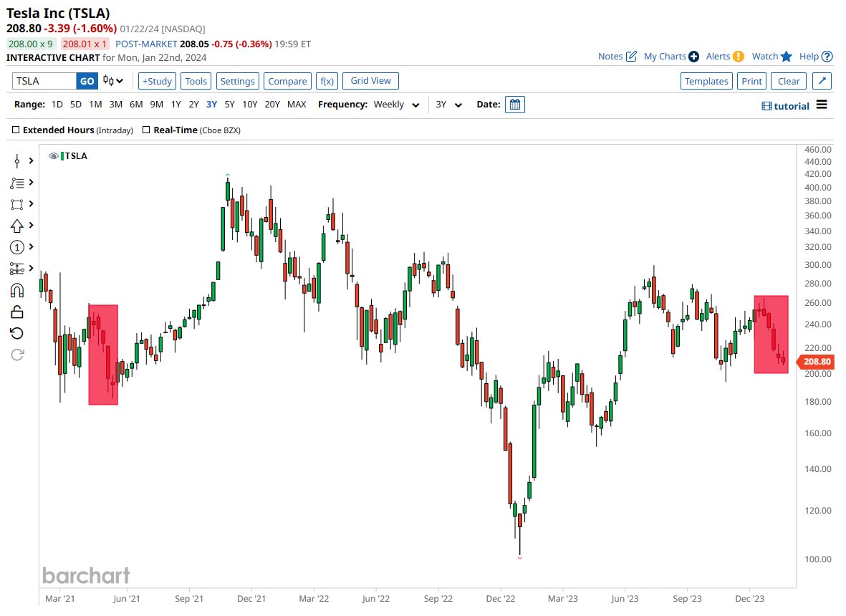Click the TSLA symbol input field
Screen dimensions: 846x616
pyautogui.click(x=44, y=81)
